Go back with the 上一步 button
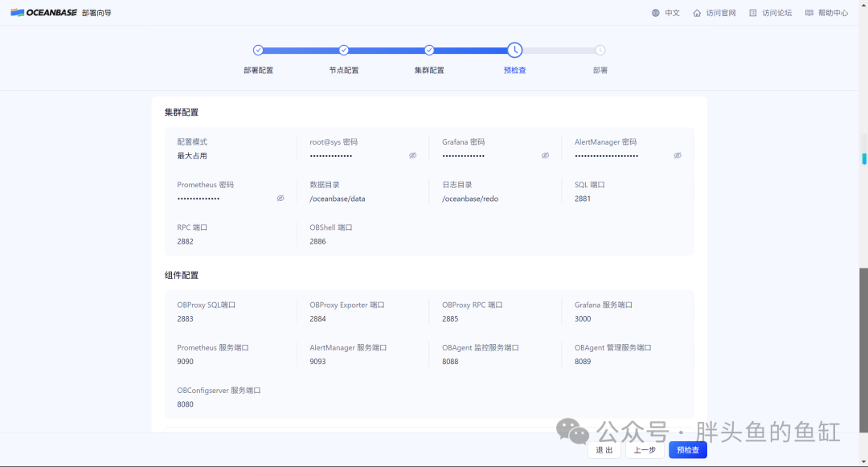This screenshot has width=868, height=467. [645, 450]
